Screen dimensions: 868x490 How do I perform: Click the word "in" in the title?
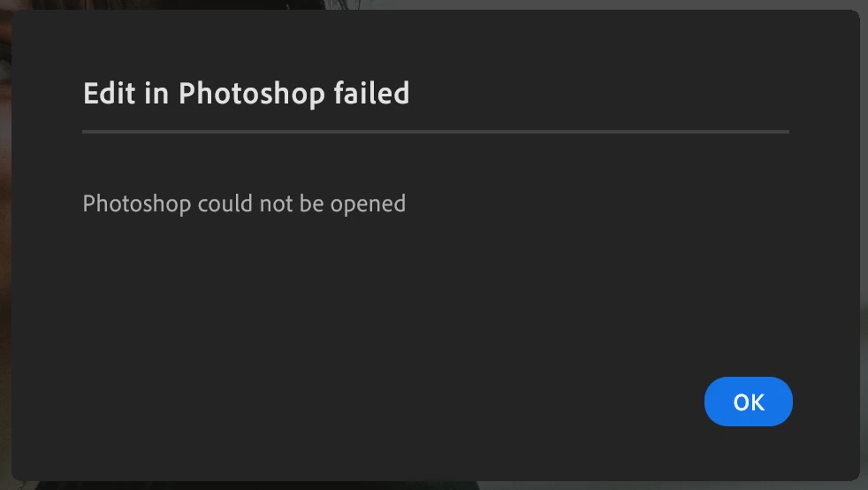[156, 93]
